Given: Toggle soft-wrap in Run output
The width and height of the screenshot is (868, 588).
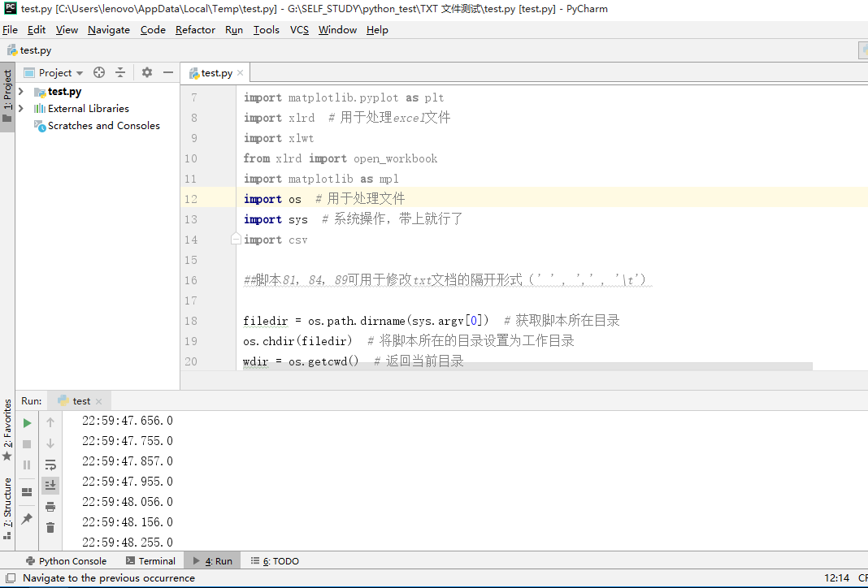Looking at the screenshot, I should (x=50, y=465).
